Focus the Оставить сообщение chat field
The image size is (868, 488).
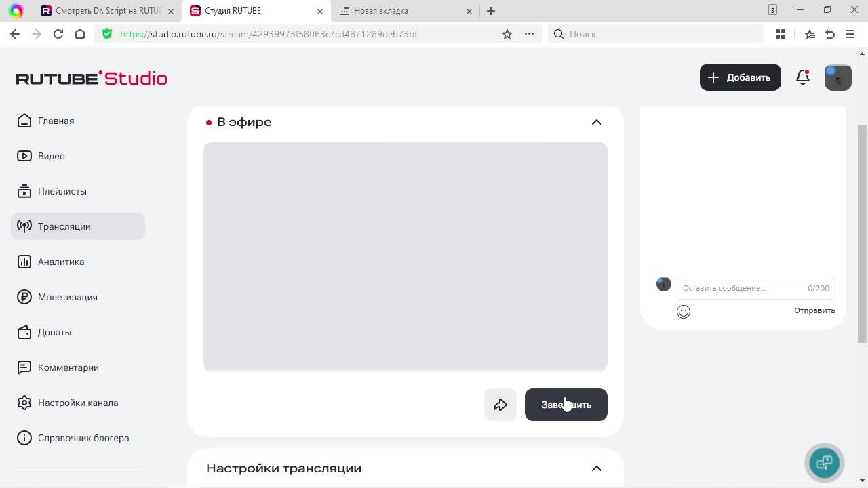(755, 288)
